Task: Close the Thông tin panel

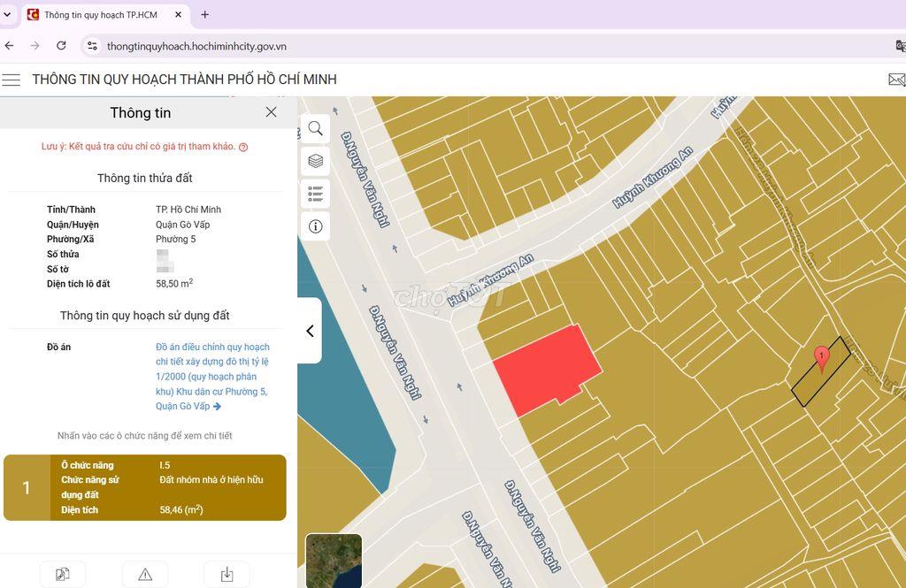Action: click(271, 112)
